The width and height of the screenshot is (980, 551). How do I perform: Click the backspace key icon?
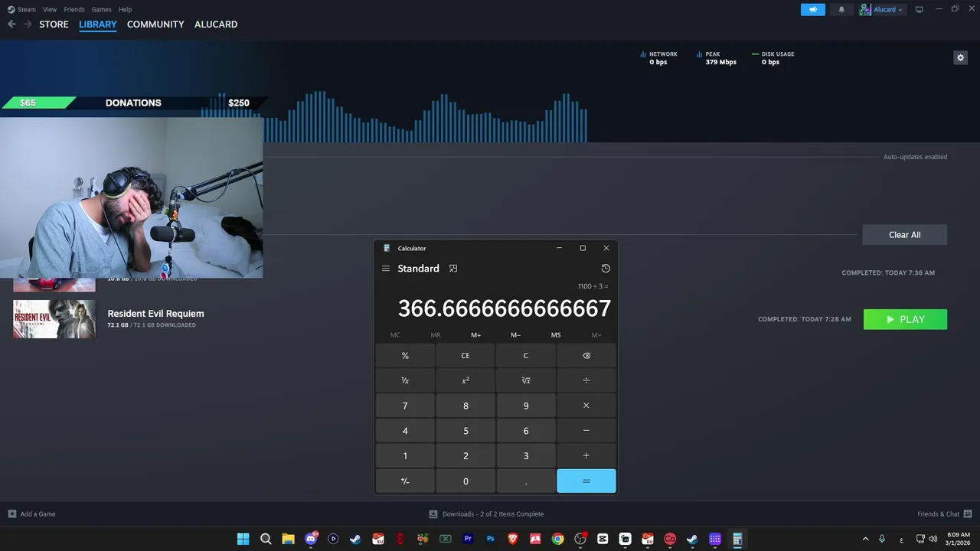[586, 356]
